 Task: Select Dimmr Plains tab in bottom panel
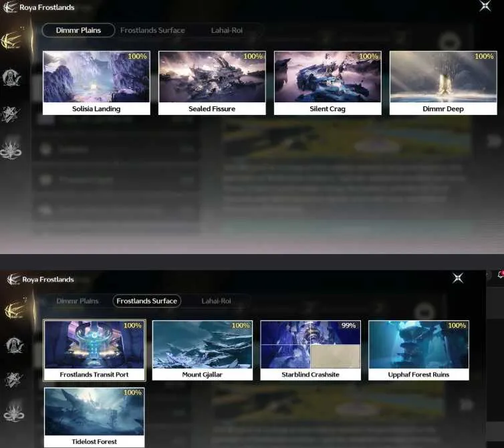point(77,301)
